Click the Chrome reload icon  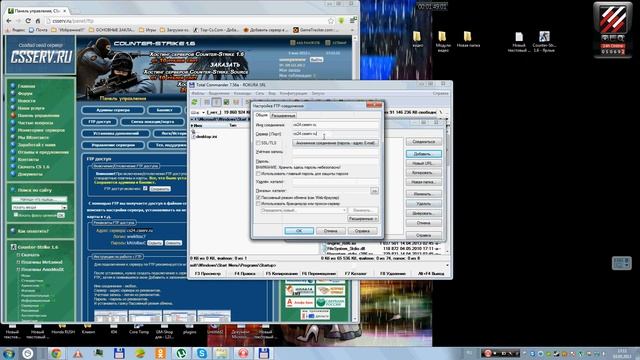click(x=28, y=21)
